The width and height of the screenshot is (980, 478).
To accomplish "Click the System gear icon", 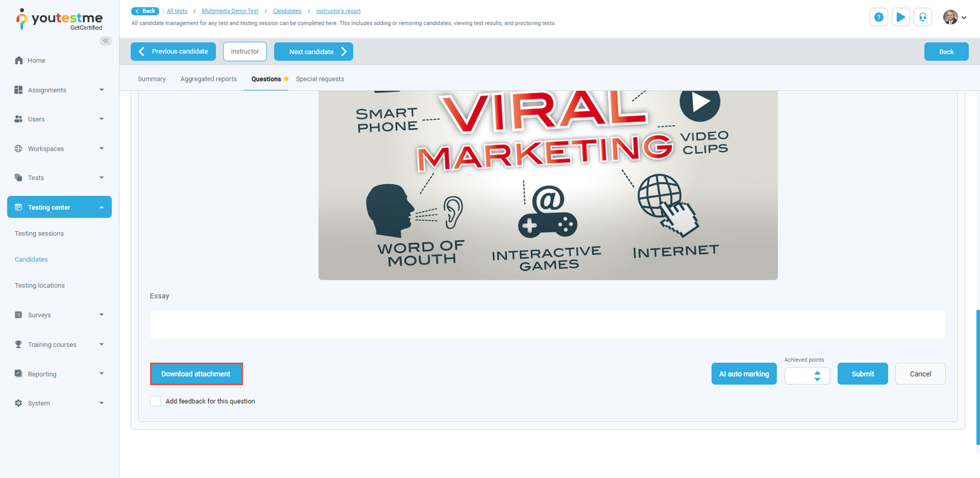I will tap(18, 403).
